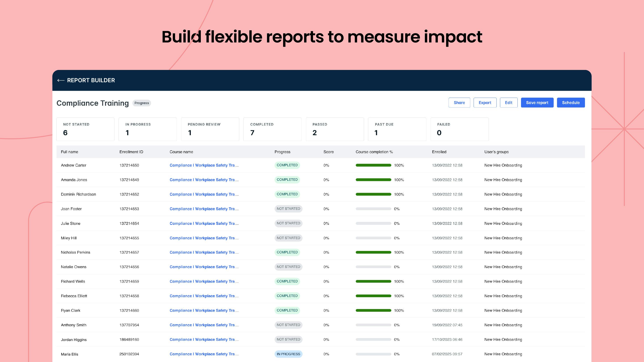Click the Progress tag next to Compliance Training
Image resolution: width=644 pixels, height=362 pixels.
pos(142,103)
